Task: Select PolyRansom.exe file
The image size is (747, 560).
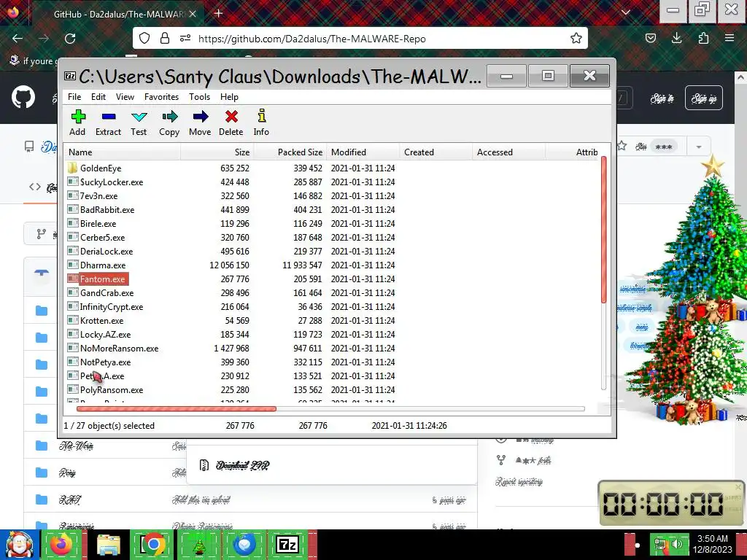Action: point(106,389)
